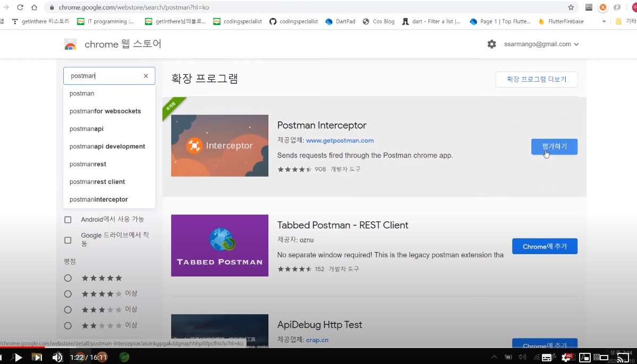Click the 152 rating count of Tabbed Postman
This screenshot has height=364, width=637.
click(x=319, y=269)
